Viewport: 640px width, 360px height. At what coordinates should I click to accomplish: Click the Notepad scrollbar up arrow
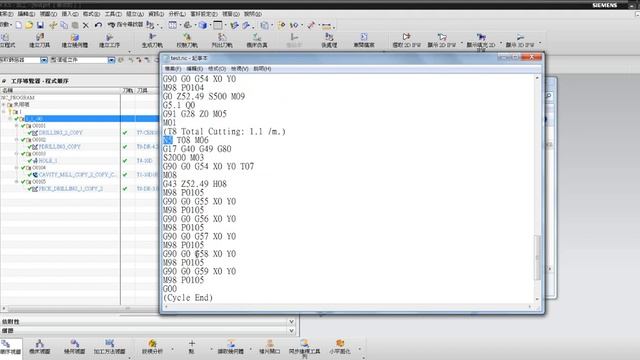537,78
